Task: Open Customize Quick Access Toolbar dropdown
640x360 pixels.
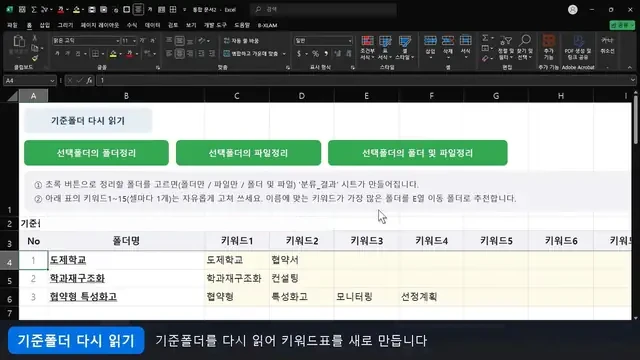Action: [184, 9]
